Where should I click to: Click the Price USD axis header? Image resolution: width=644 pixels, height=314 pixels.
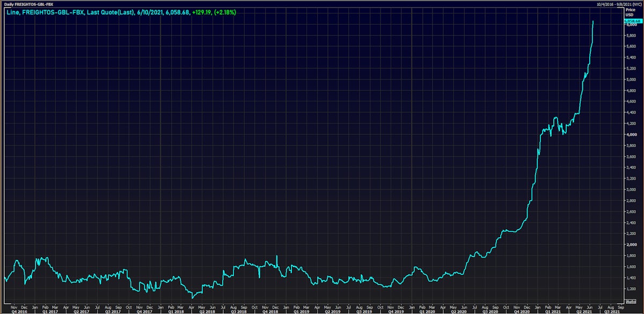tap(630, 11)
